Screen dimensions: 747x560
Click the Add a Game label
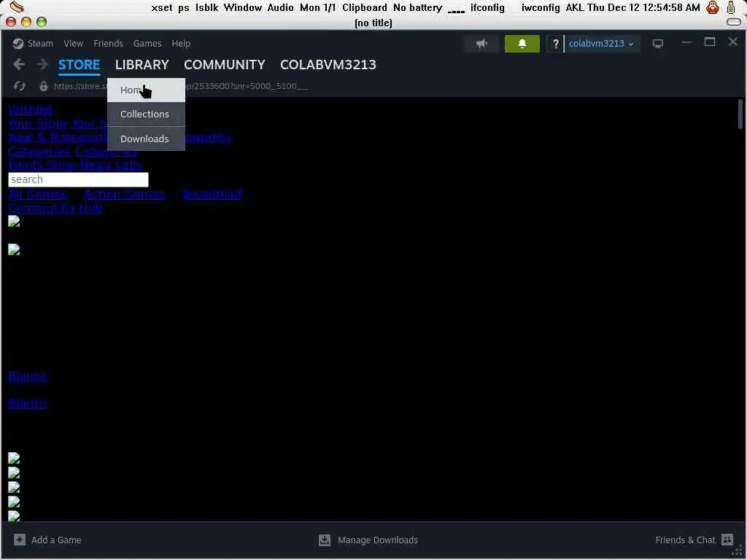(56, 540)
